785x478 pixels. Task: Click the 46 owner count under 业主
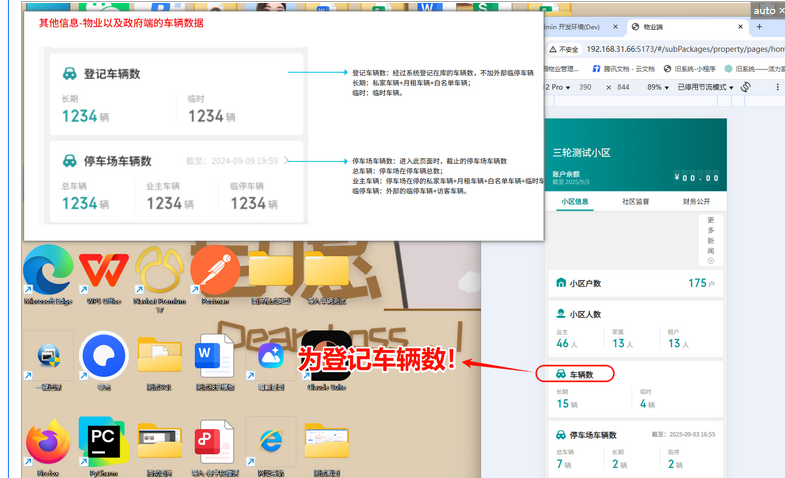coord(562,343)
